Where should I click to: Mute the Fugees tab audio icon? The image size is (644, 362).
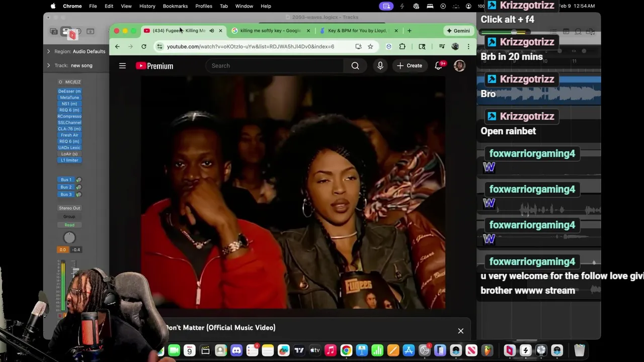click(212, 31)
